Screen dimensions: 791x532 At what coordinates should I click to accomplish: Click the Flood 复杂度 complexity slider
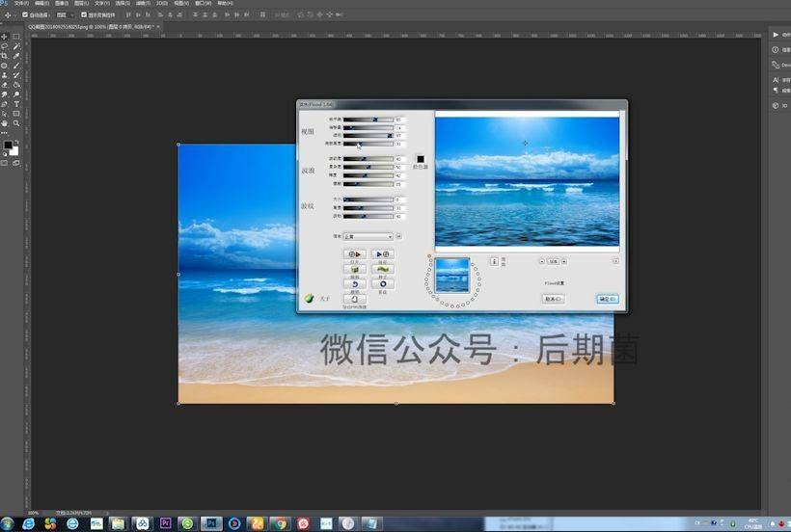[368, 167]
